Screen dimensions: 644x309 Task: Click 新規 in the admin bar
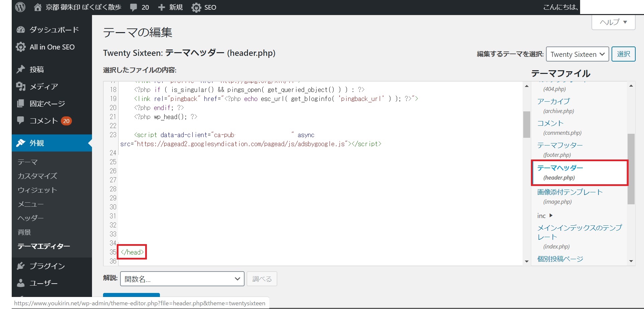click(x=176, y=7)
